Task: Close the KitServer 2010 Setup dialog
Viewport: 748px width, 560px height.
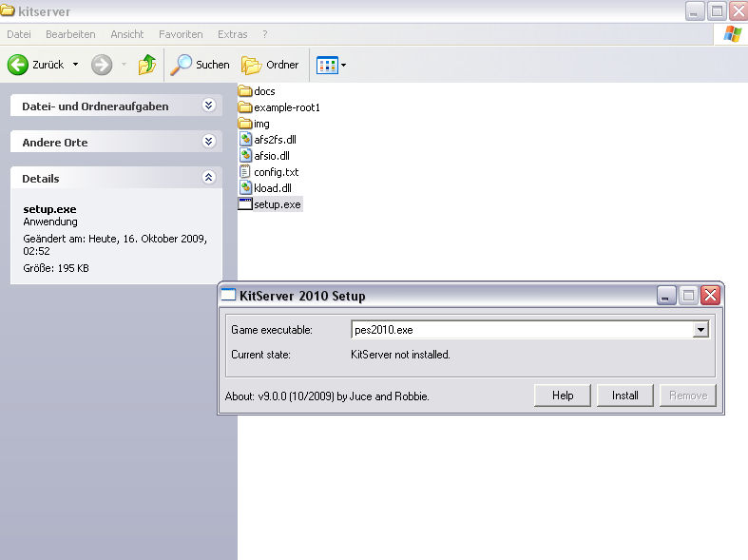Action: click(710, 296)
